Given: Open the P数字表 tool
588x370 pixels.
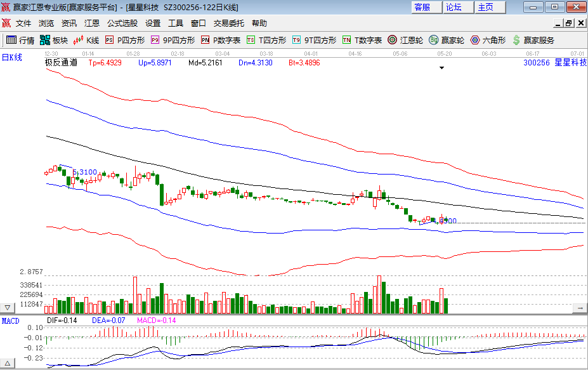Looking at the screenshot, I should coord(221,40).
